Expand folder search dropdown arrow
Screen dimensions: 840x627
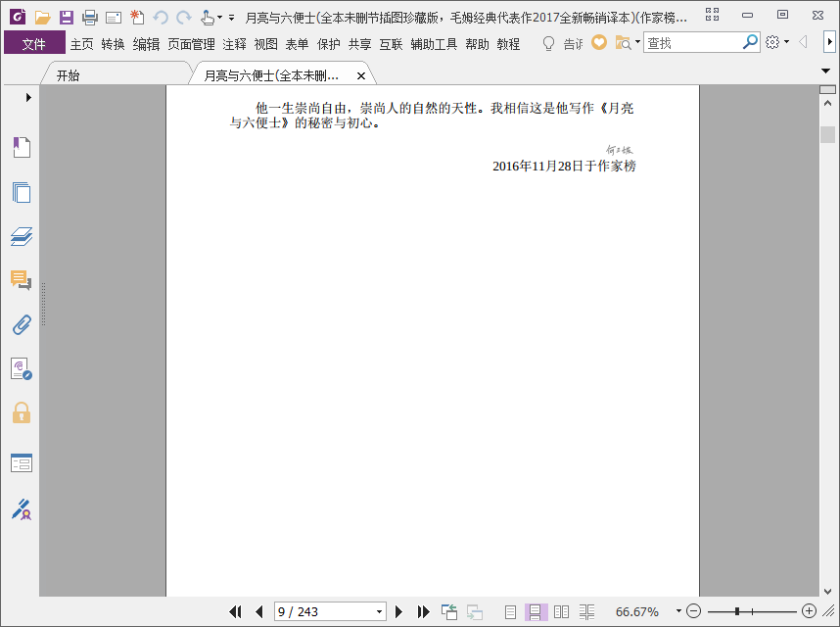637,41
